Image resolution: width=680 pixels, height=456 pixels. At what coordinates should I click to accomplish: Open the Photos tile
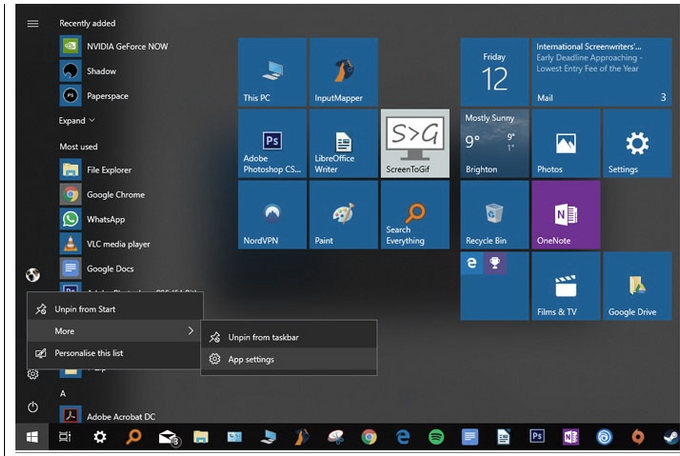[566, 144]
